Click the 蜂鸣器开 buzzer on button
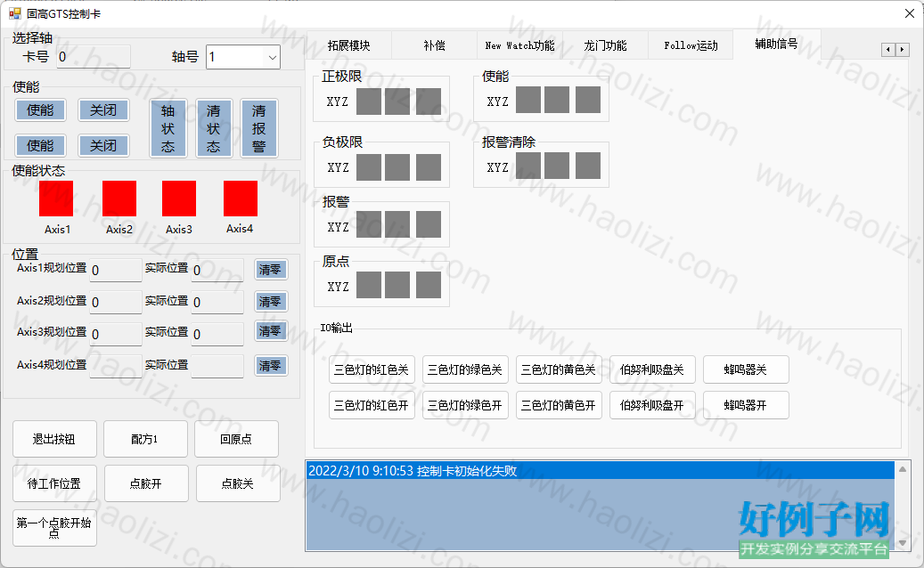924x568 pixels. tap(746, 405)
